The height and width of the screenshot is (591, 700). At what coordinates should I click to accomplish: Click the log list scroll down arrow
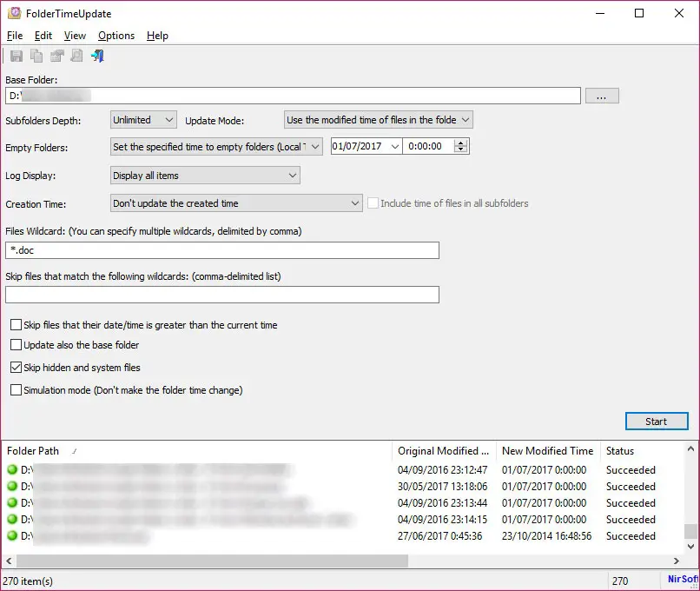[690, 546]
